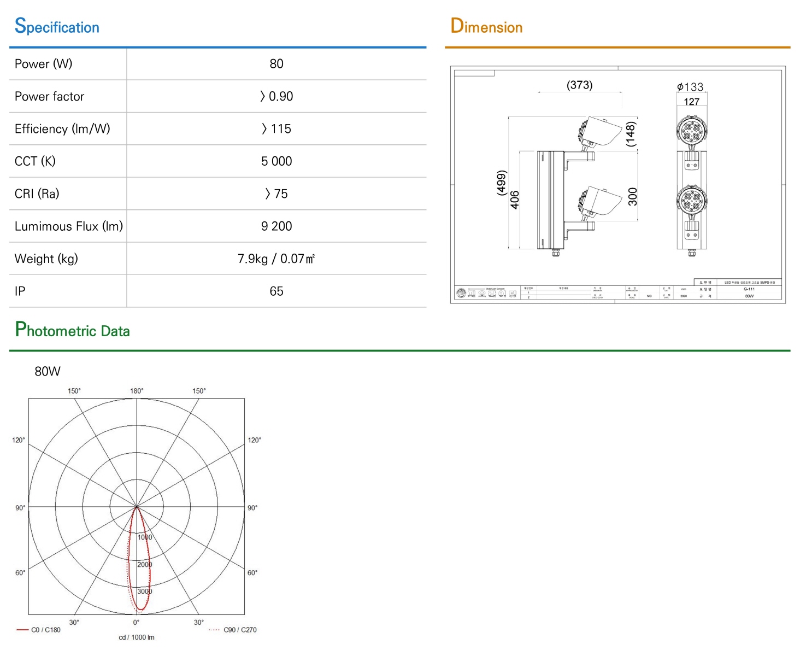Click the Efficiency (lm/W) row label
The width and height of the screenshot is (812, 650).
63,129
